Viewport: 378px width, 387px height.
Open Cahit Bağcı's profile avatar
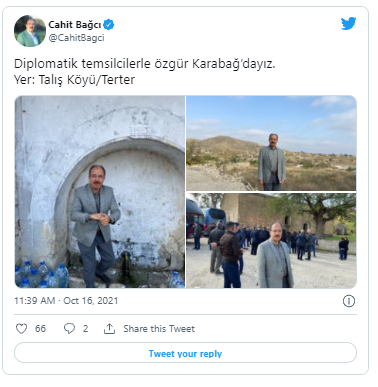pyautogui.click(x=30, y=31)
